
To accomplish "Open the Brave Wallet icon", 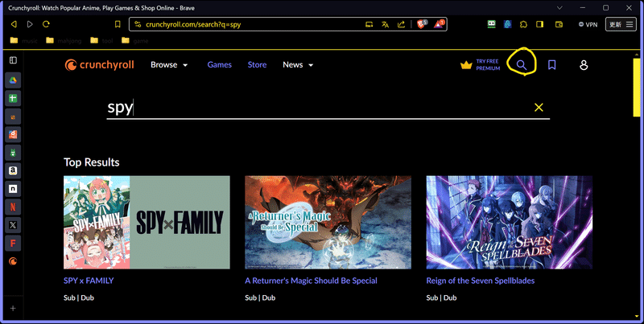I will pyautogui.click(x=559, y=24).
